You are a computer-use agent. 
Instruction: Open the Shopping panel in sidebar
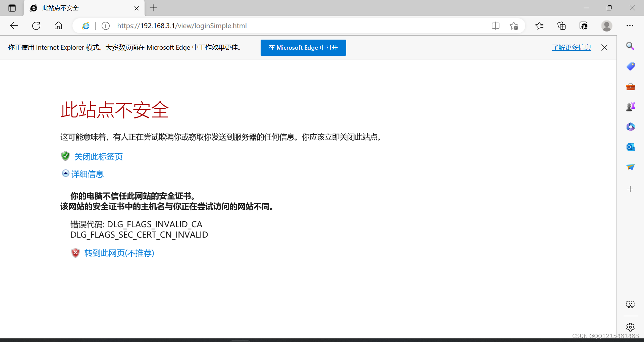coord(631,66)
